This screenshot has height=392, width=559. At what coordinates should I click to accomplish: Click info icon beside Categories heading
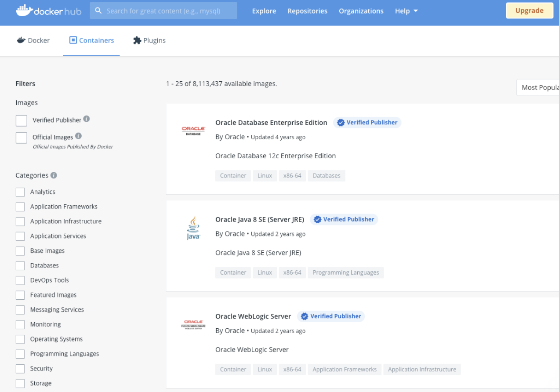click(x=54, y=175)
